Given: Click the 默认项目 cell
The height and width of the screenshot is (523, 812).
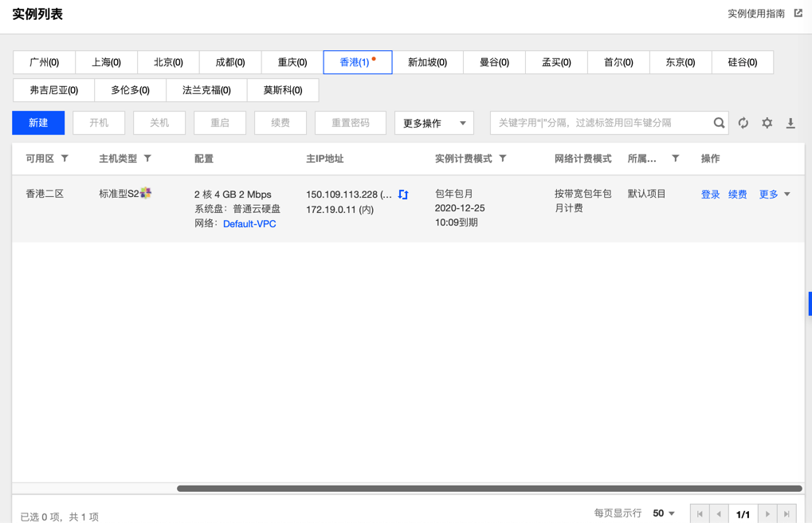Looking at the screenshot, I should [x=646, y=194].
